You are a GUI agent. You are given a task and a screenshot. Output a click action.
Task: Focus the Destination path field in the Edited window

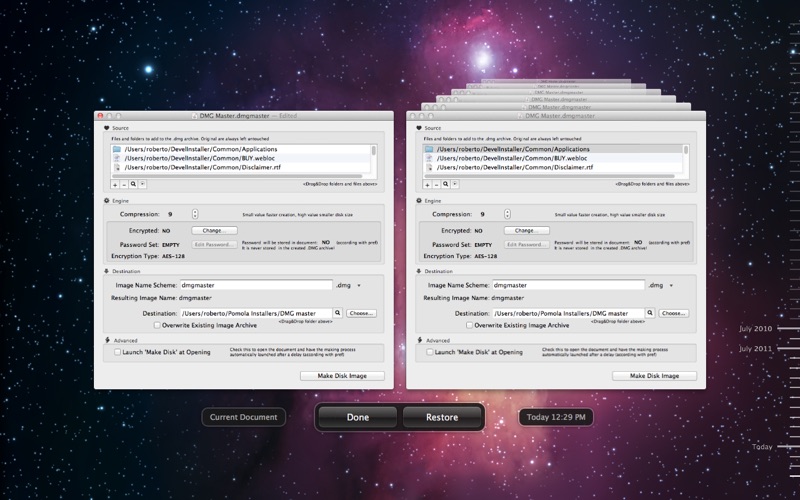click(256, 313)
